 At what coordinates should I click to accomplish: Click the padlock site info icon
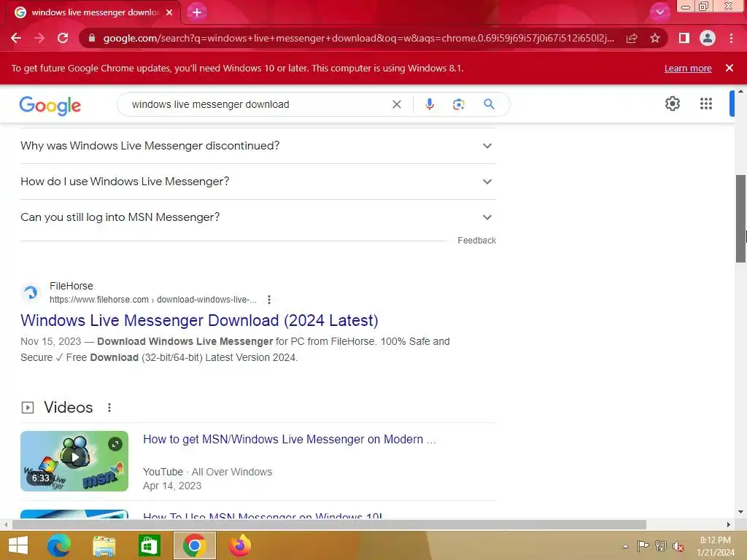point(92,38)
